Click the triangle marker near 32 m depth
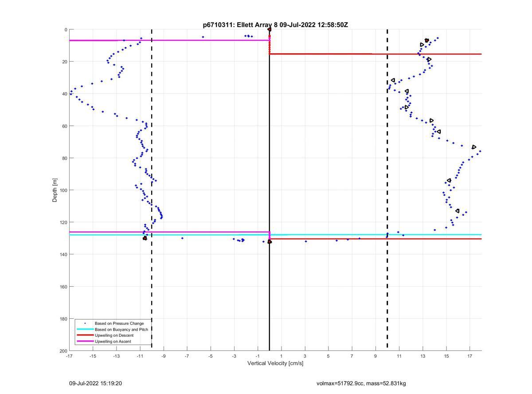532x394 pixels. 393,81
